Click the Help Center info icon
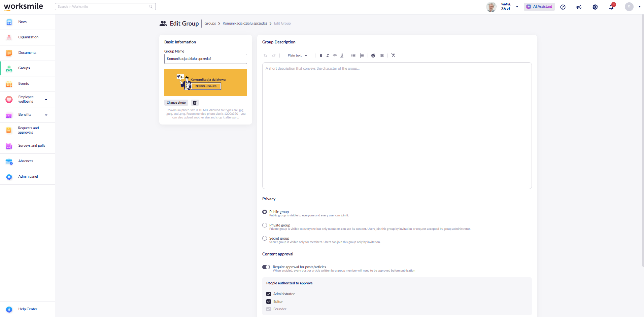The width and height of the screenshot is (644, 317). pyautogui.click(x=9, y=310)
